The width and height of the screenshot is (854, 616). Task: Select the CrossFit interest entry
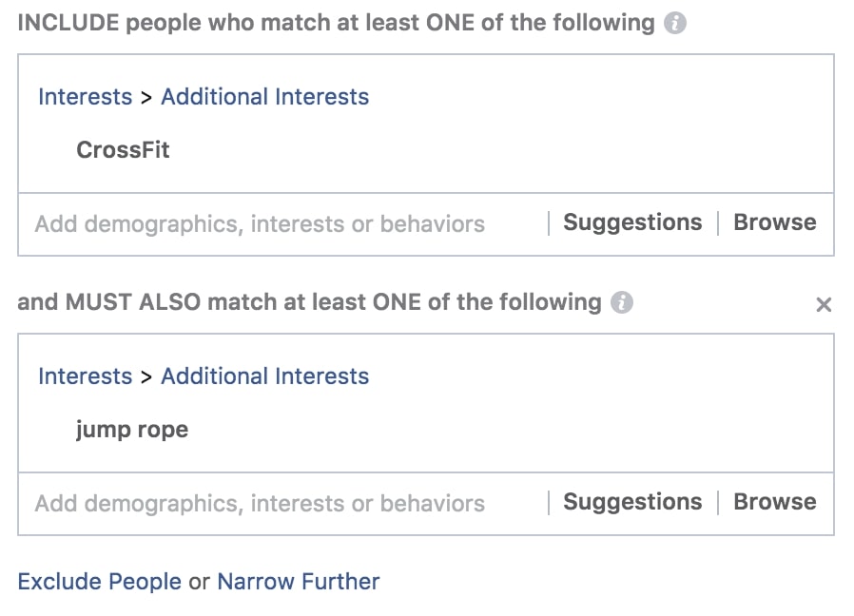[123, 150]
